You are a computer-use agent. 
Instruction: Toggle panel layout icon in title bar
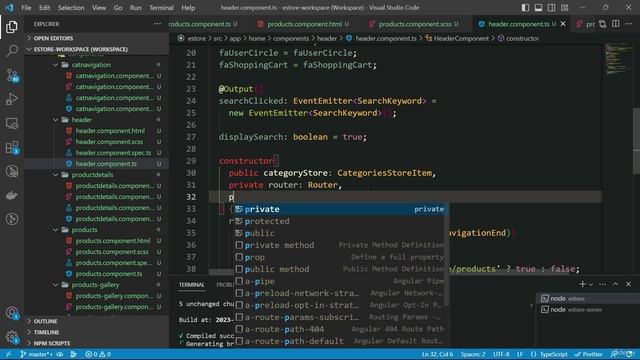(538, 7)
